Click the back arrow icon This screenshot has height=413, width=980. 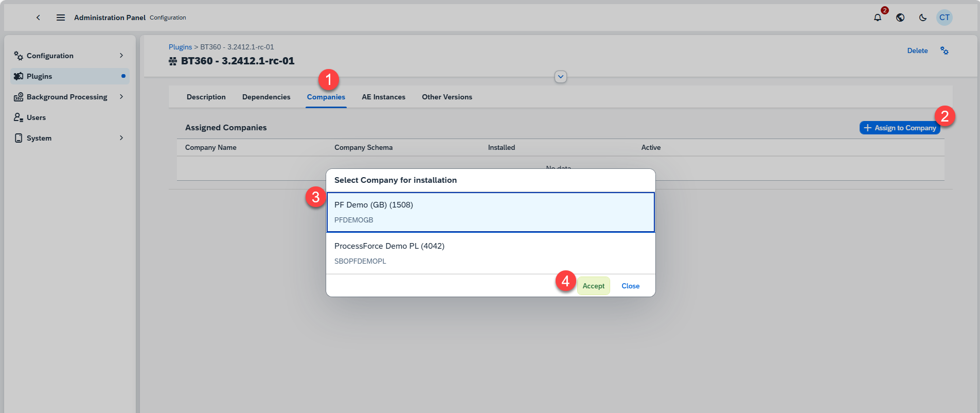[38, 18]
